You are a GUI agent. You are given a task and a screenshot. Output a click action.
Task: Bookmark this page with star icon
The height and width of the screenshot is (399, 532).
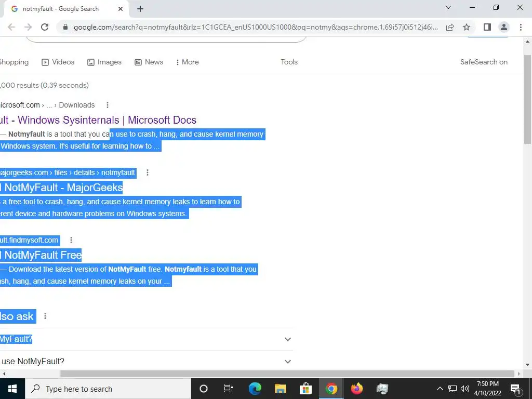[x=467, y=27]
